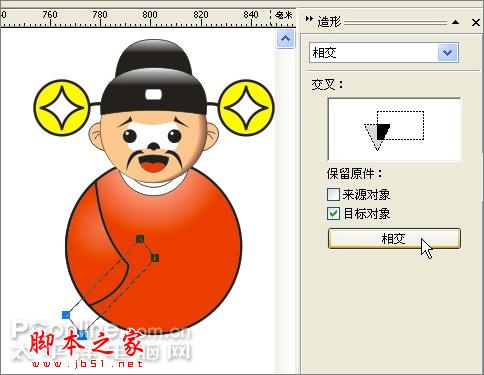Click the 毫米 ruler unit label

(283, 15)
